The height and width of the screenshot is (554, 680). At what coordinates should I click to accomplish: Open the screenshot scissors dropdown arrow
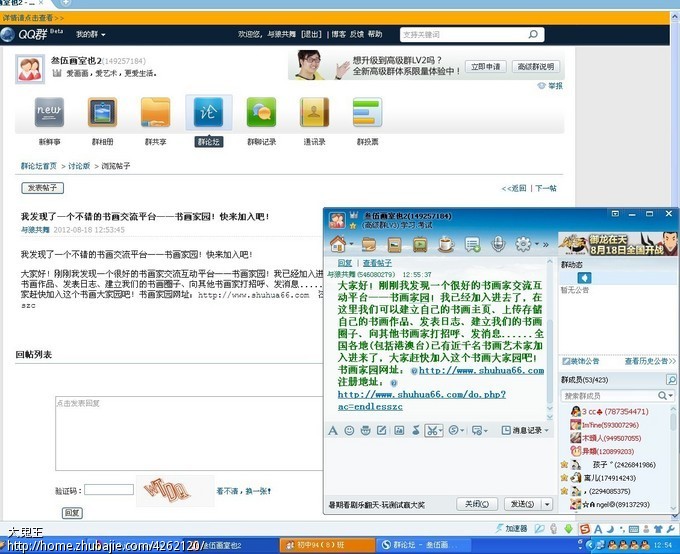coord(441,430)
